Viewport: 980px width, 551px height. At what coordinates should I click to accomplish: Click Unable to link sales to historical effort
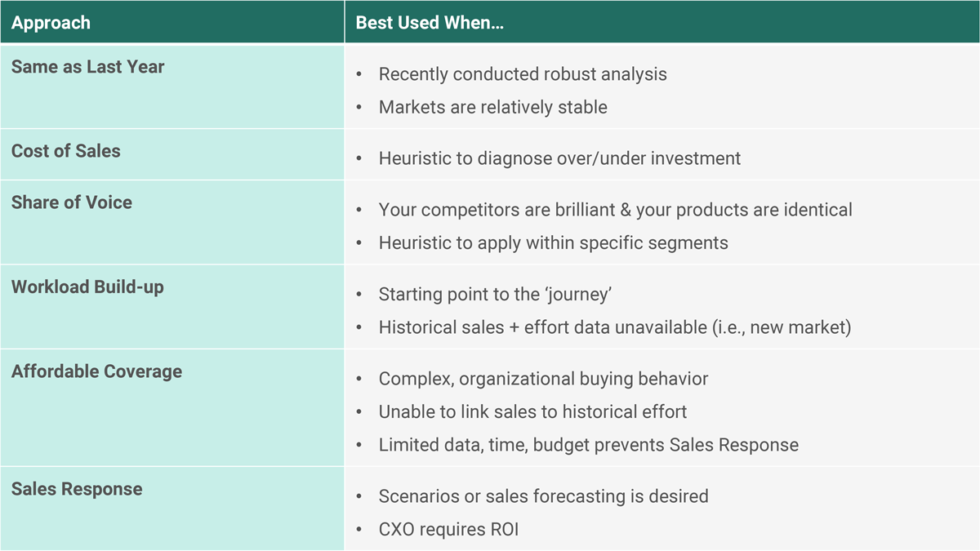pos(532,411)
